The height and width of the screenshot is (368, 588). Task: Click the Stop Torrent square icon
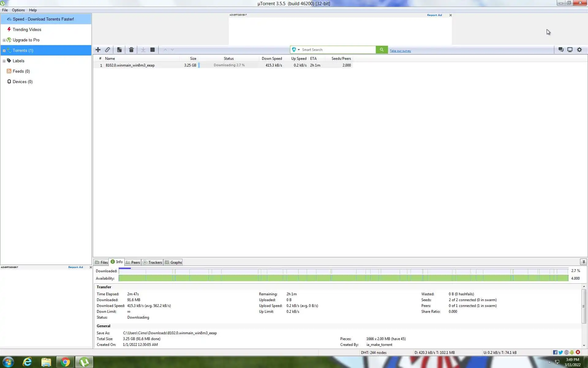[x=153, y=50]
